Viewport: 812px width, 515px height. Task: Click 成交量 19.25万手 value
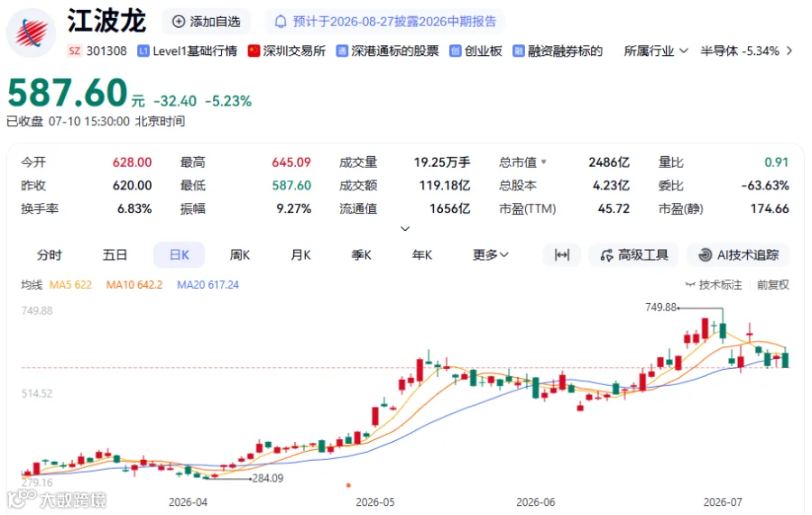click(x=442, y=162)
